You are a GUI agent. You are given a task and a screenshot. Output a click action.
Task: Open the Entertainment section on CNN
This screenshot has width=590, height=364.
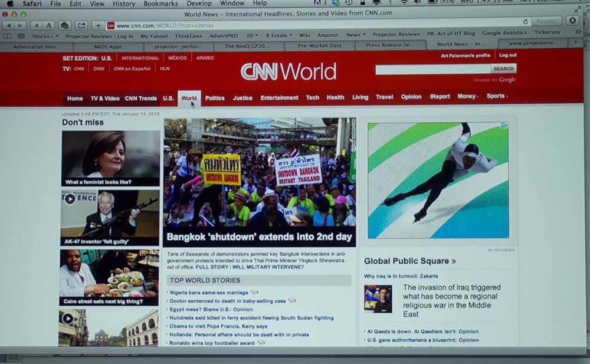[279, 98]
